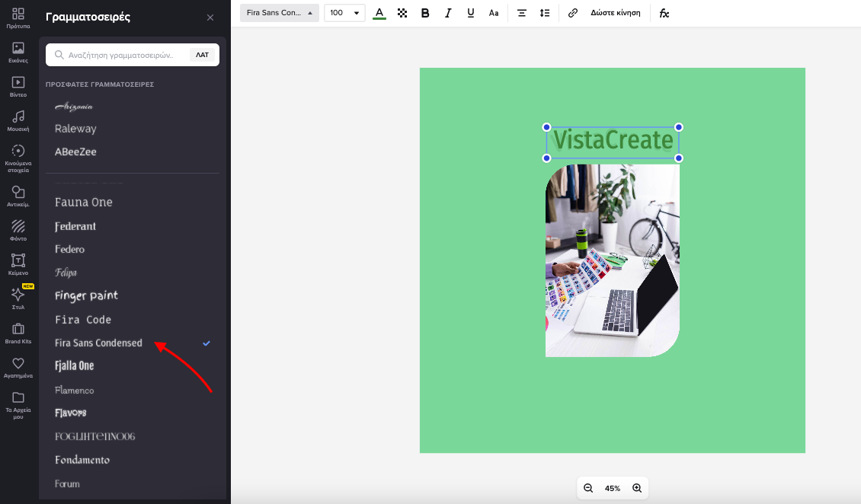
Task: Open the text transparency checkerboard icon
Action: pos(402,13)
